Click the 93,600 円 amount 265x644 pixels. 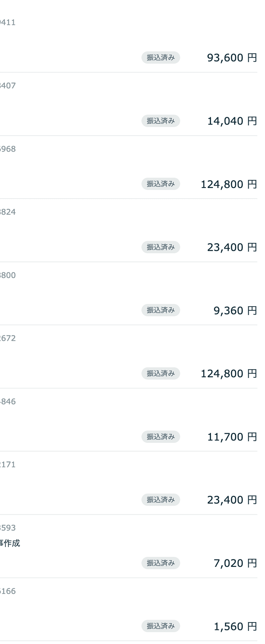pos(232,58)
